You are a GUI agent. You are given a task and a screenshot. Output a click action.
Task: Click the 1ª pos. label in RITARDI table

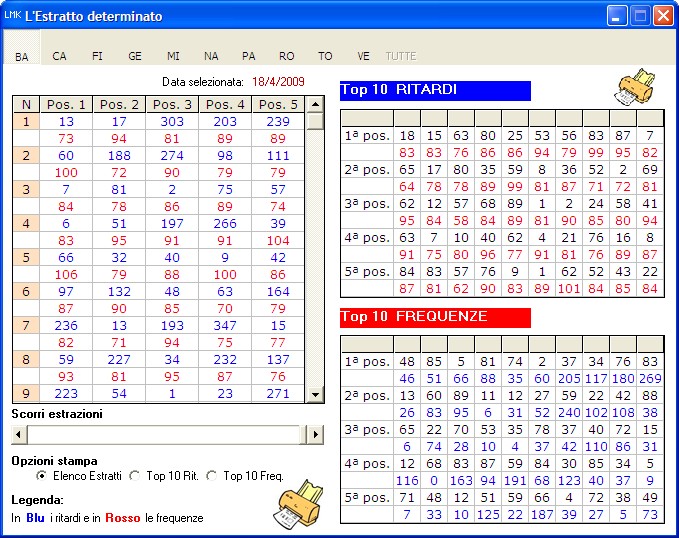[367, 136]
